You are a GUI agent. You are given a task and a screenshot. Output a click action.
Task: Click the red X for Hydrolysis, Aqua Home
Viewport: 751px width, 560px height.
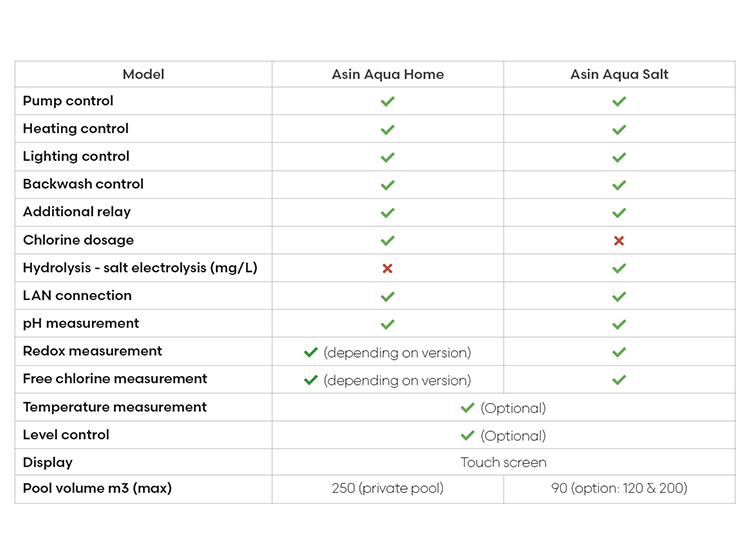click(387, 268)
